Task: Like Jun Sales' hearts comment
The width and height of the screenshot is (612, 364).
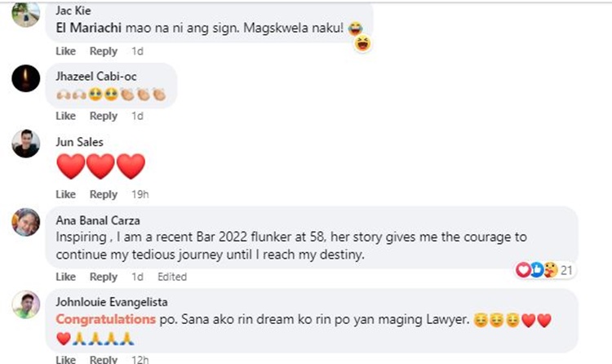Action: coord(65,194)
